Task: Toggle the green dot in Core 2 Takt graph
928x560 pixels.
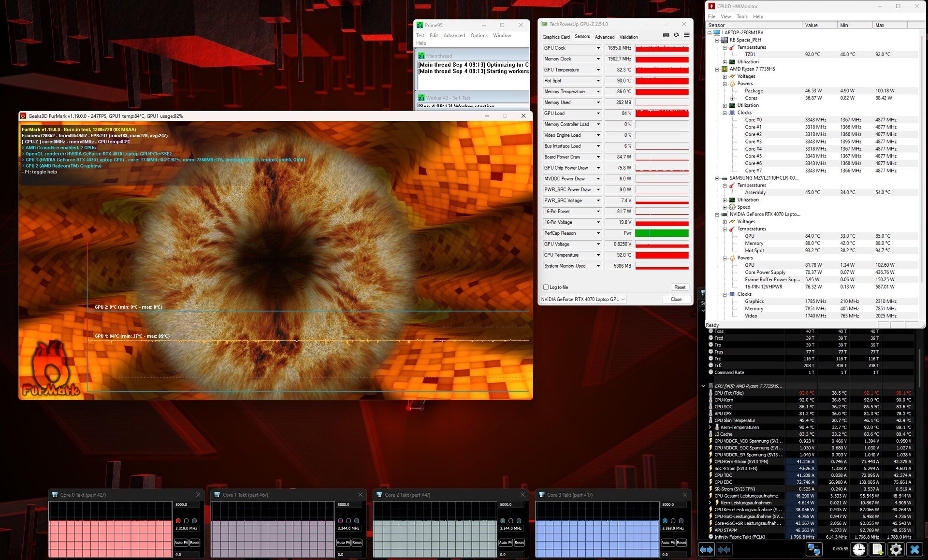Action: (503, 521)
